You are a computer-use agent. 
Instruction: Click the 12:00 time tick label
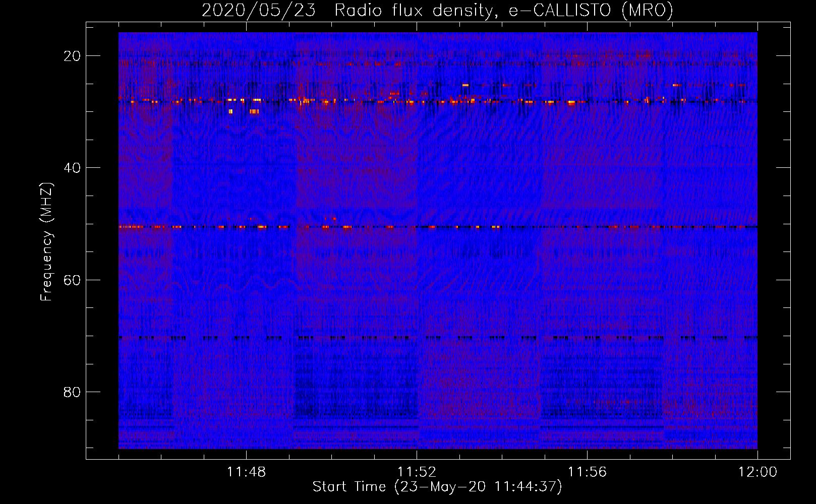click(757, 472)
